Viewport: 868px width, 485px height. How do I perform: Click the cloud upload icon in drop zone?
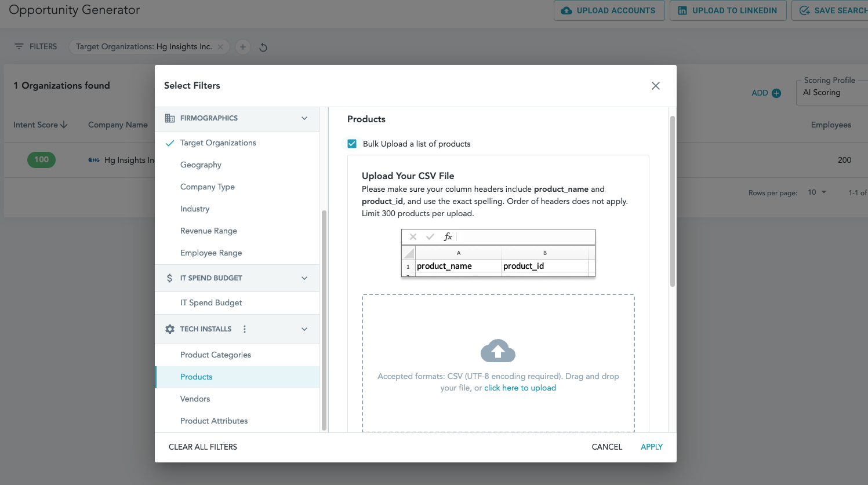coord(498,351)
